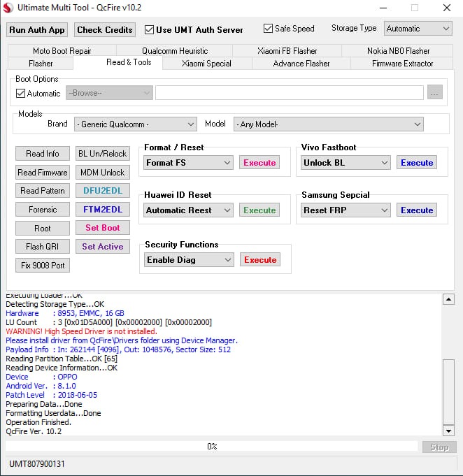
Task: Click the Set Boot button
Action: (x=102, y=228)
